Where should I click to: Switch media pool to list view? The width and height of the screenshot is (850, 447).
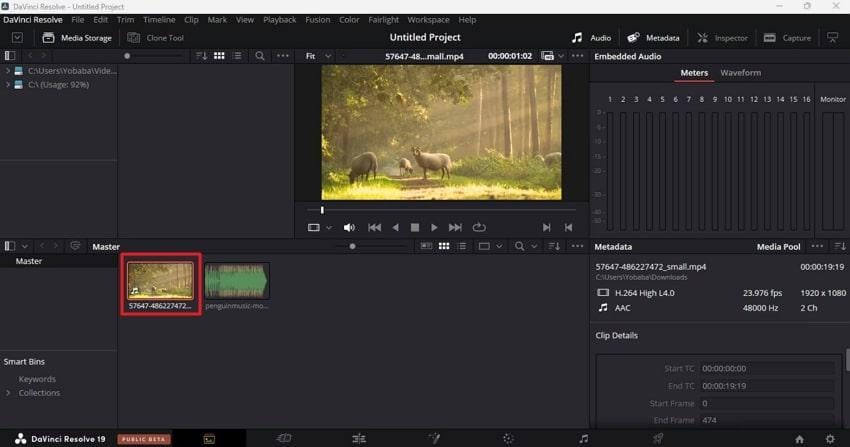click(x=462, y=247)
